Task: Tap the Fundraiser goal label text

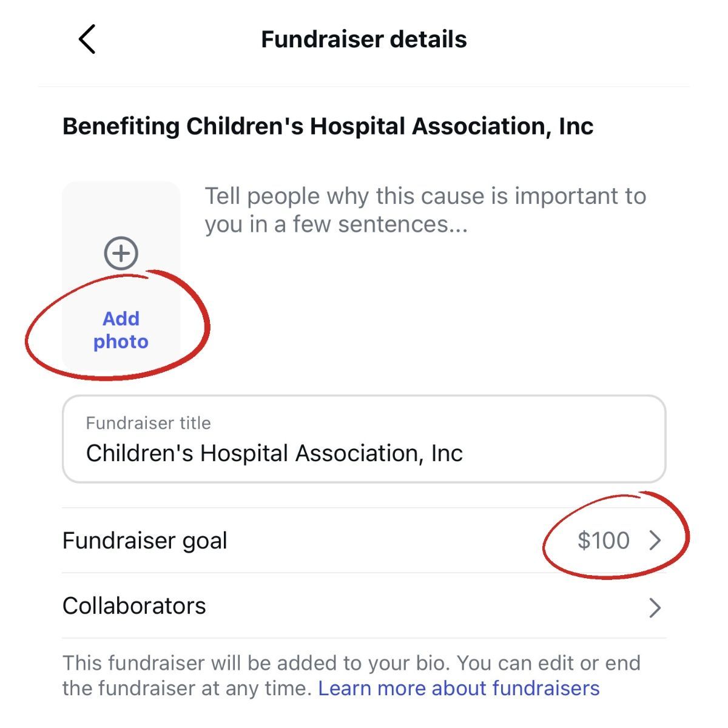Action: tap(144, 541)
